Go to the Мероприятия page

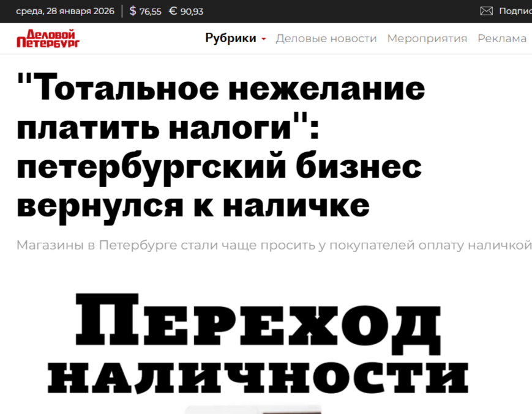tap(427, 39)
